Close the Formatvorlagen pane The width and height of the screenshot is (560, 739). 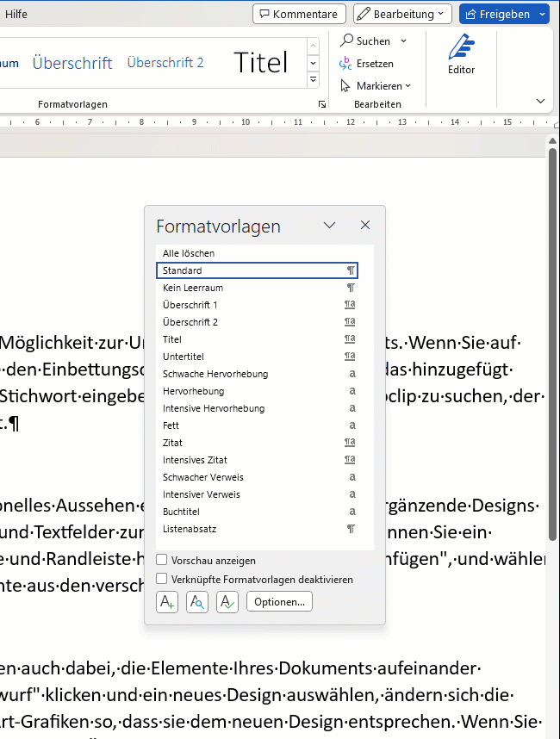click(x=365, y=225)
